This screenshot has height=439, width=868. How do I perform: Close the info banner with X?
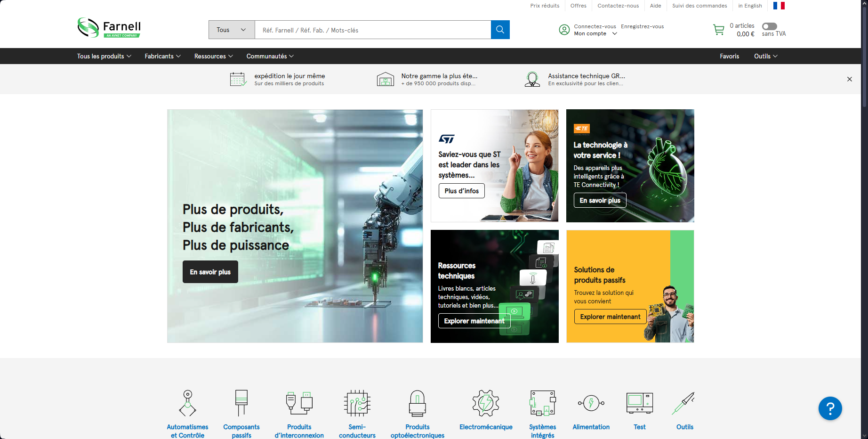(x=850, y=79)
